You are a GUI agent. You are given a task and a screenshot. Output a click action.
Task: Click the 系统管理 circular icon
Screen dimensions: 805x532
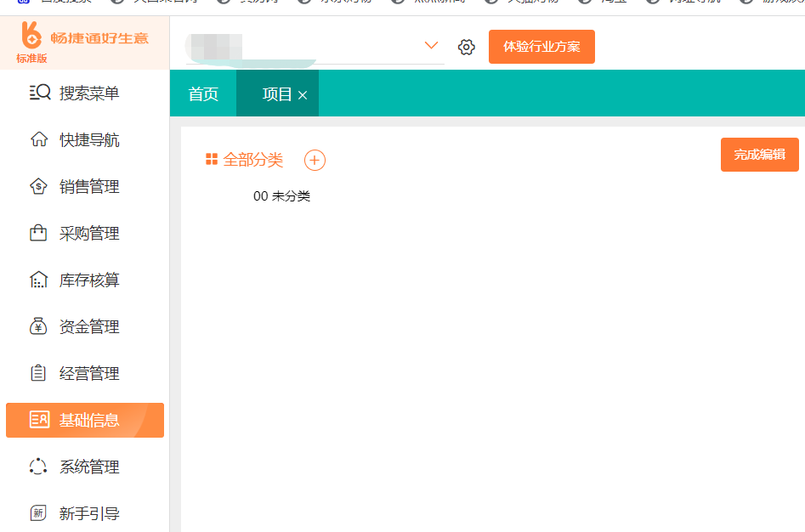(x=38, y=467)
